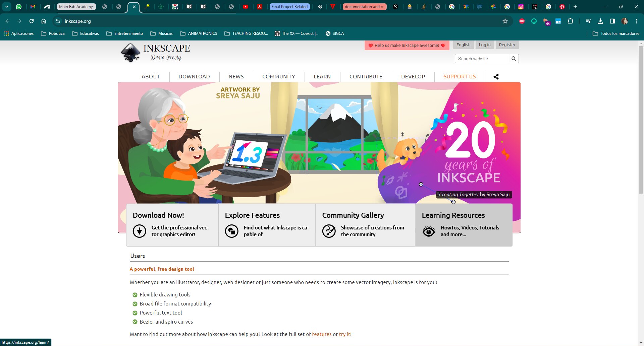Open the Aplicaciones apps shortcut
This screenshot has height=346, width=644.
click(19, 33)
